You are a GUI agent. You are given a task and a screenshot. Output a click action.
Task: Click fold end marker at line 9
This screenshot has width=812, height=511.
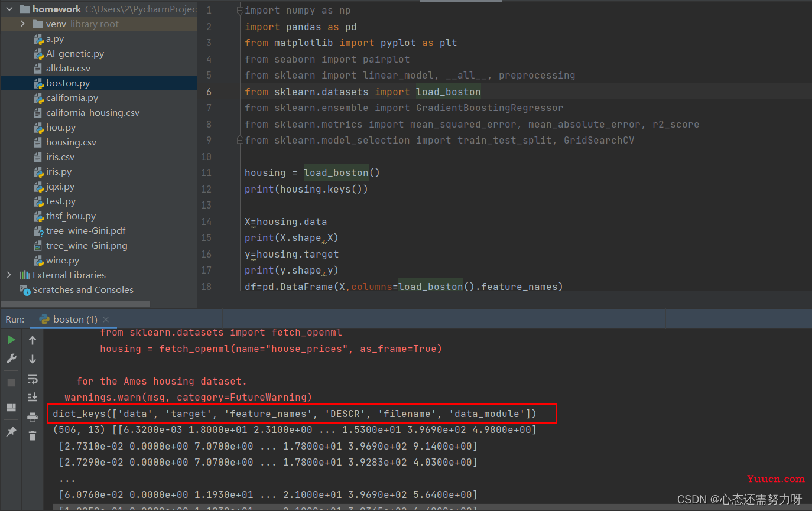pyautogui.click(x=239, y=141)
